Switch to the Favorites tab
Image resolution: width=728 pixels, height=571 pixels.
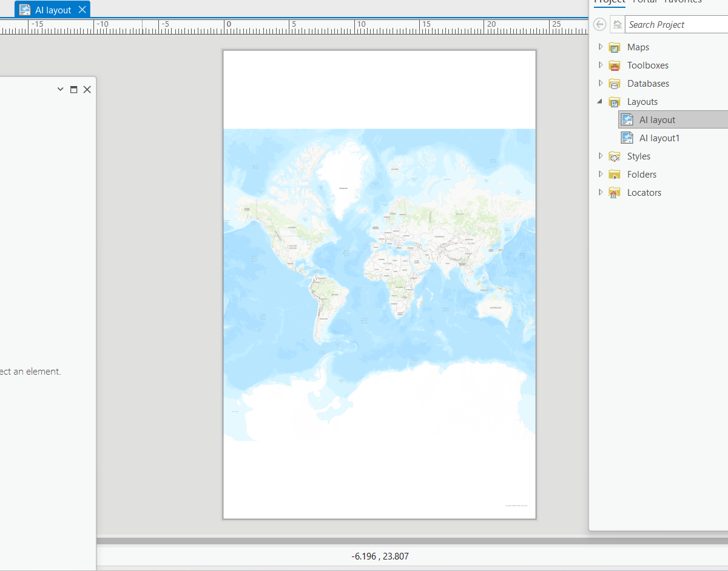[682, 2]
